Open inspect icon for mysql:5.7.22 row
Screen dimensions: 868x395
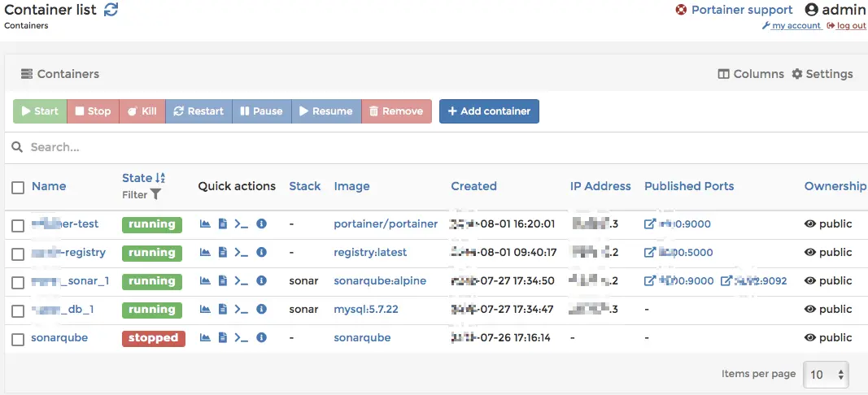[x=261, y=309]
